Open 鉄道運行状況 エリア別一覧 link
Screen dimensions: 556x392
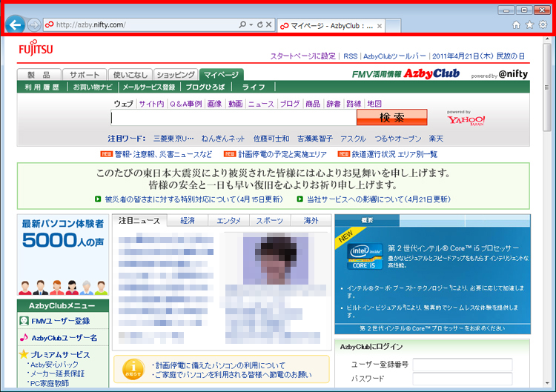(x=394, y=155)
